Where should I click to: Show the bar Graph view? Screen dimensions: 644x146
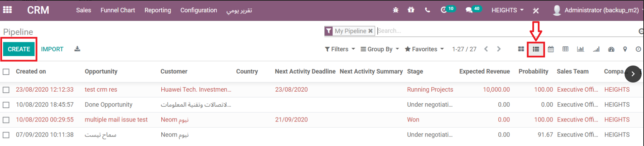click(580, 49)
